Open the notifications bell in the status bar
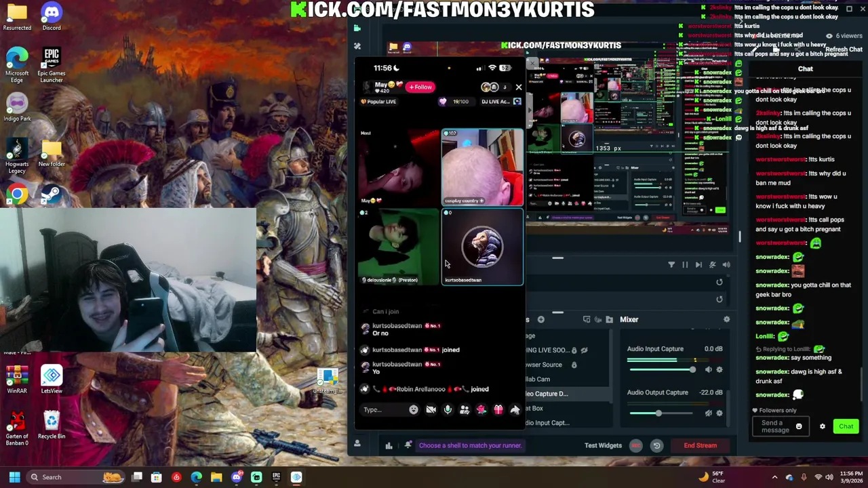868x488 pixels. coord(408,445)
